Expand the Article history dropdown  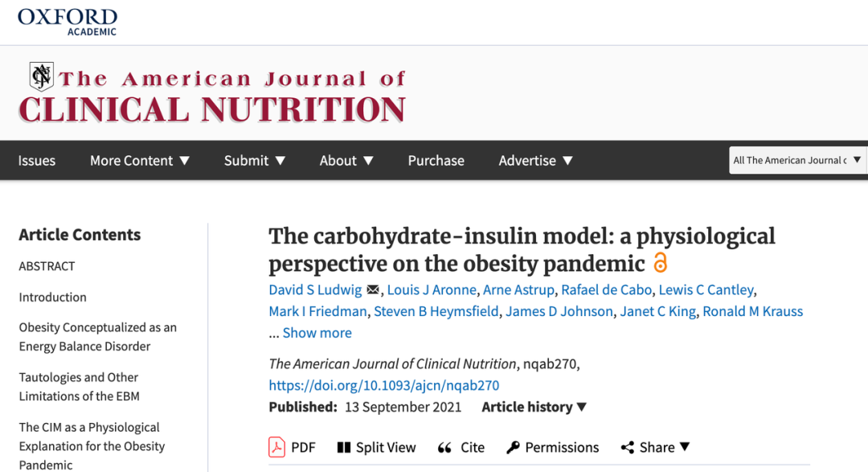(x=534, y=407)
